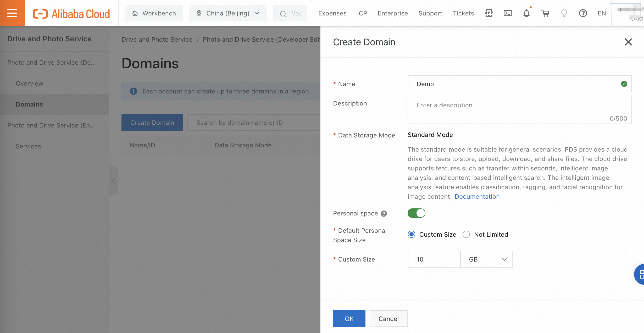Open the Expenses menu
644x333 pixels.
[x=332, y=13]
